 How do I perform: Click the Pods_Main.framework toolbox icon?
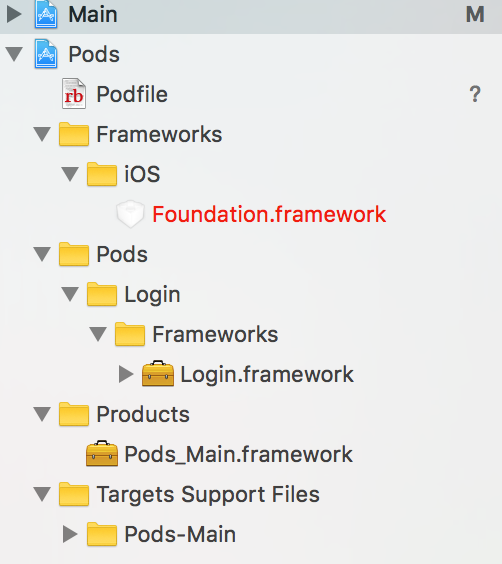pos(102,453)
